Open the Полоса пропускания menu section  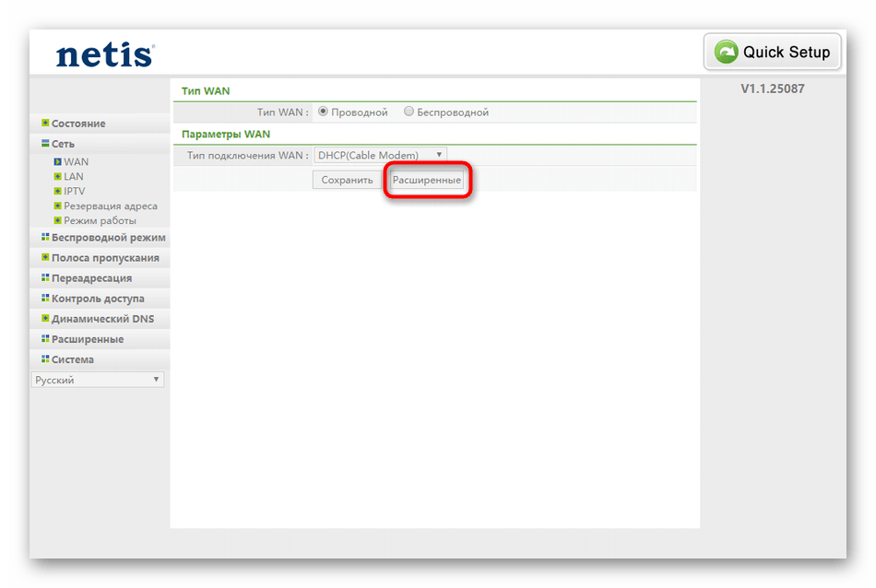coord(106,258)
